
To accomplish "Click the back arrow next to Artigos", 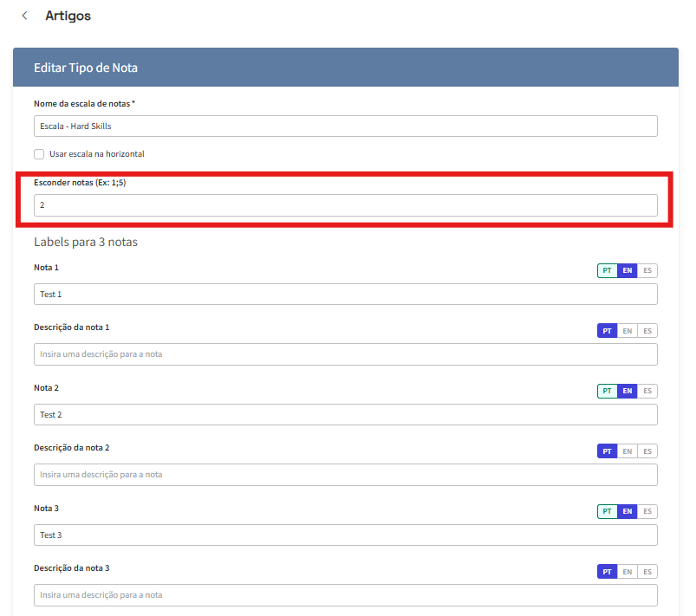I will coord(24,16).
